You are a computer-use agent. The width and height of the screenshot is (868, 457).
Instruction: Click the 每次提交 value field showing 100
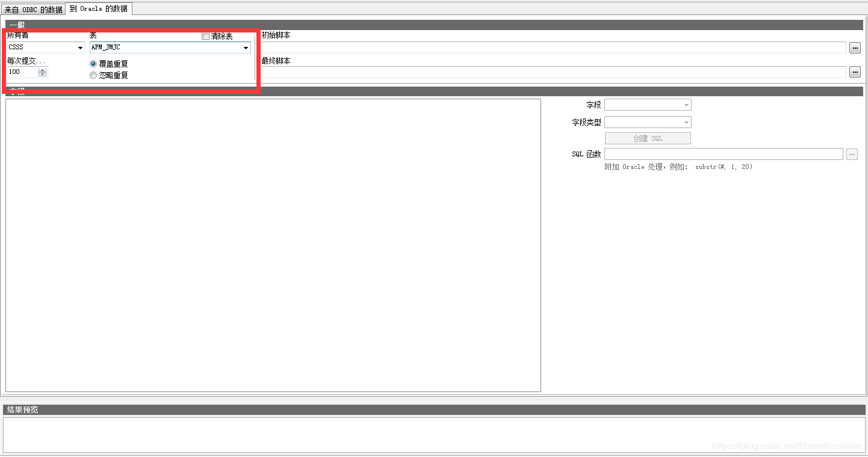(x=22, y=72)
